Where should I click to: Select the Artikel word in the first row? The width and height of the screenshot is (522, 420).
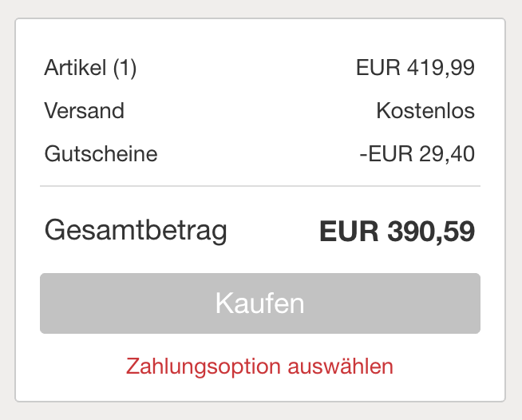pyautogui.click(x=75, y=68)
